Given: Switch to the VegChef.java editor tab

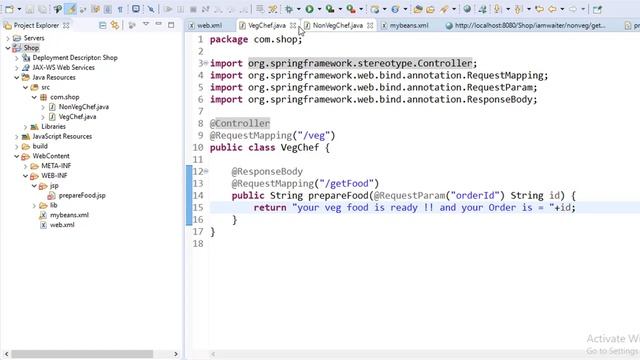Looking at the screenshot, I should point(267,25).
